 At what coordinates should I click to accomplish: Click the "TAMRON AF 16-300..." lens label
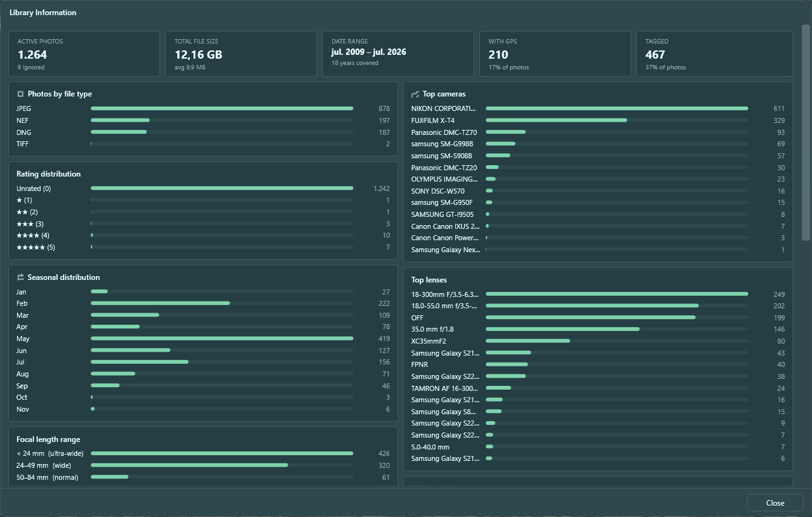(444, 388)
